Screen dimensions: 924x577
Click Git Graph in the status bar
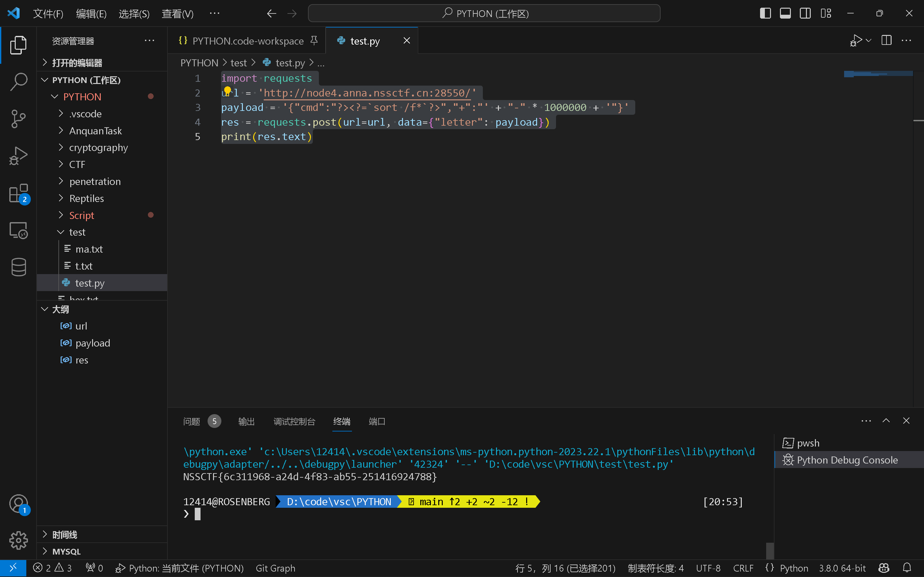click(275, 568)
